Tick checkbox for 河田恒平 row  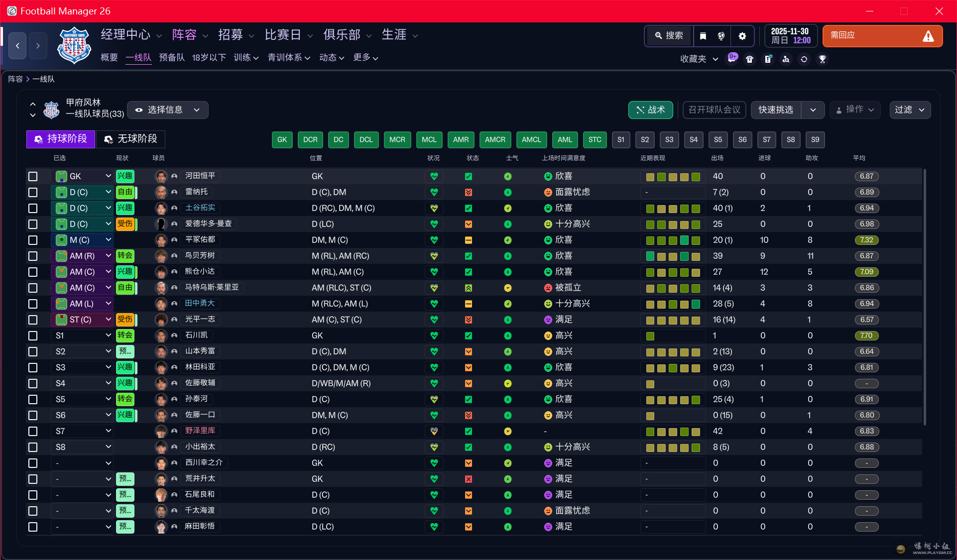pyautogui.click(x=33, y=176)
